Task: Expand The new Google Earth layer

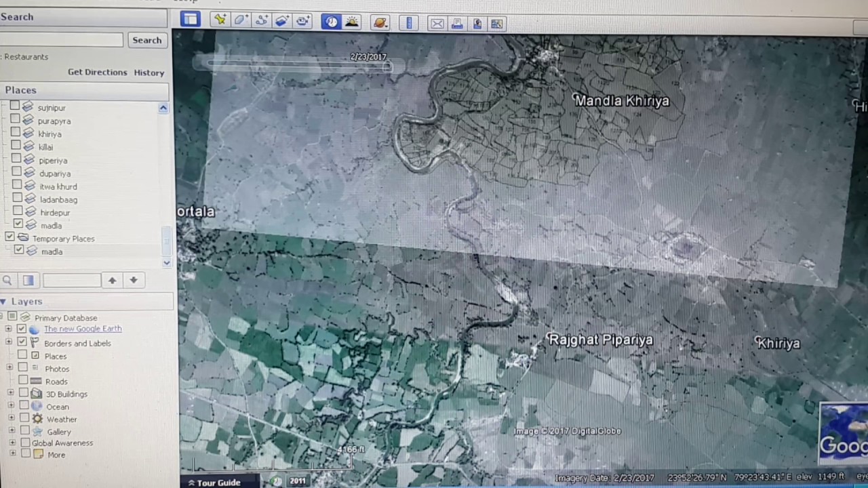Action: pos(9,329)
